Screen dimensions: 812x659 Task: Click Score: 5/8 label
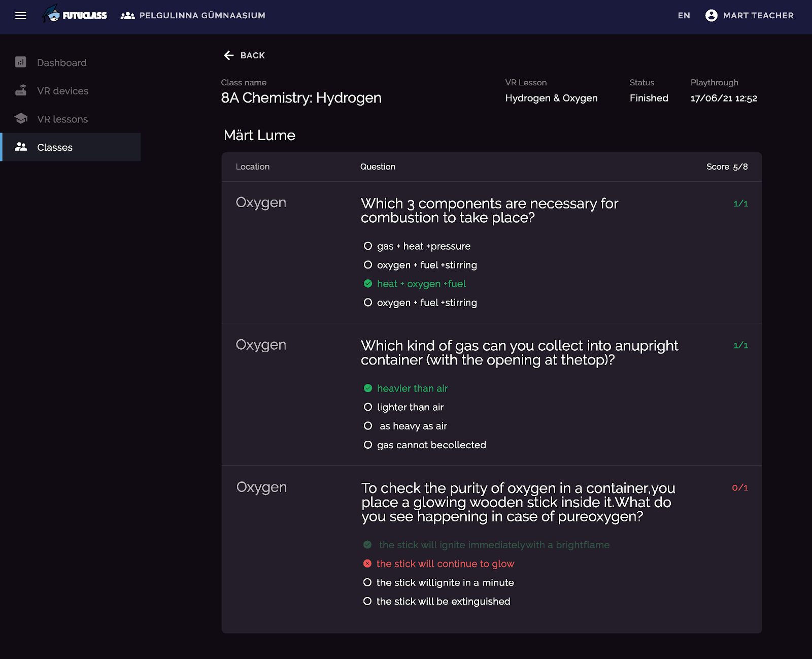pos(727,167)
